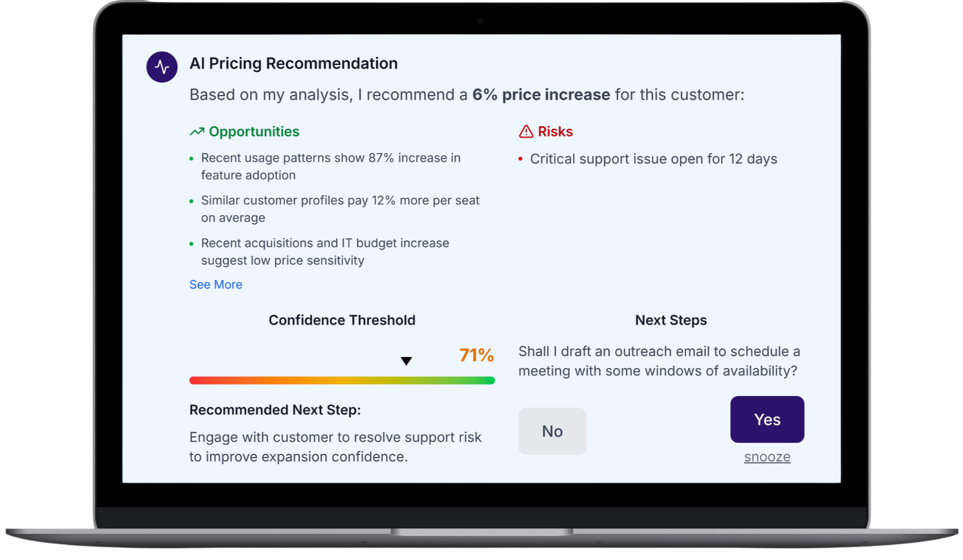Viewport: 963px width, 560px height.
Task: Click the snooze link
Action: (x=767, y=457)
